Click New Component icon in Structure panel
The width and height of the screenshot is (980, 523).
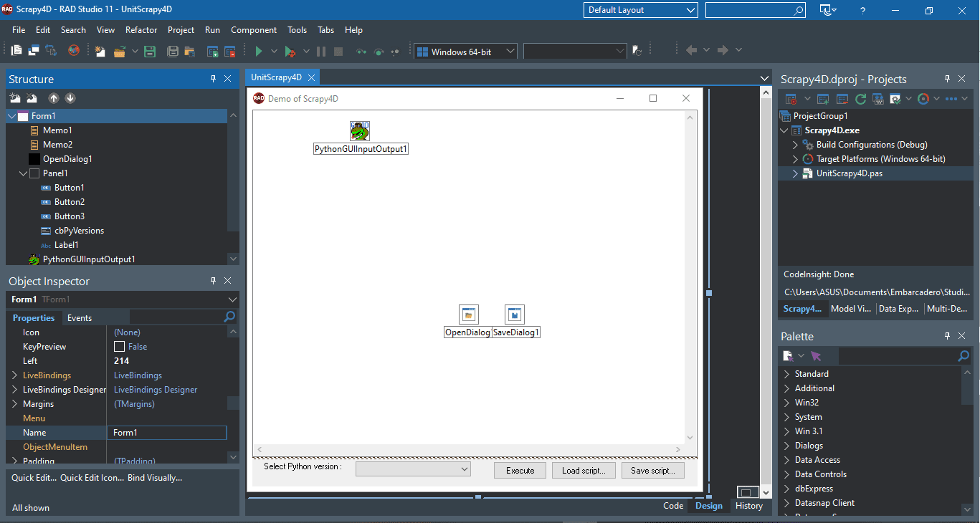[14, 98]
